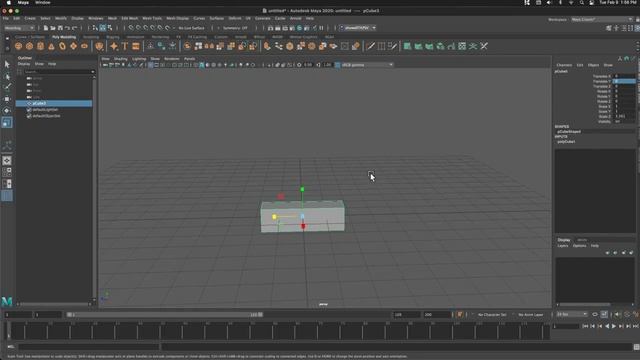640x360 pixels.
Task: Click the Layers menu in layer editor
Action: [x=562, y=246]
